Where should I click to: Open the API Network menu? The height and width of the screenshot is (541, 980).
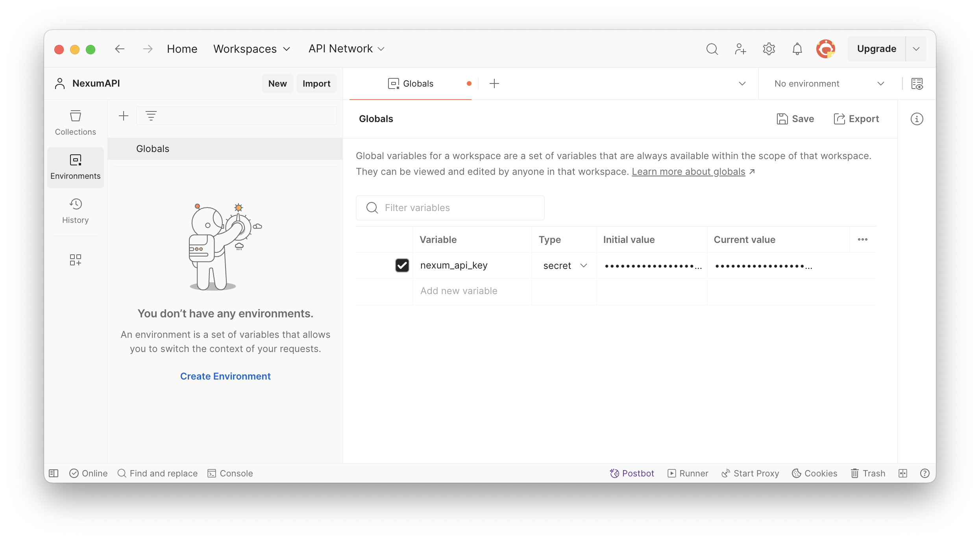point(346,49)
